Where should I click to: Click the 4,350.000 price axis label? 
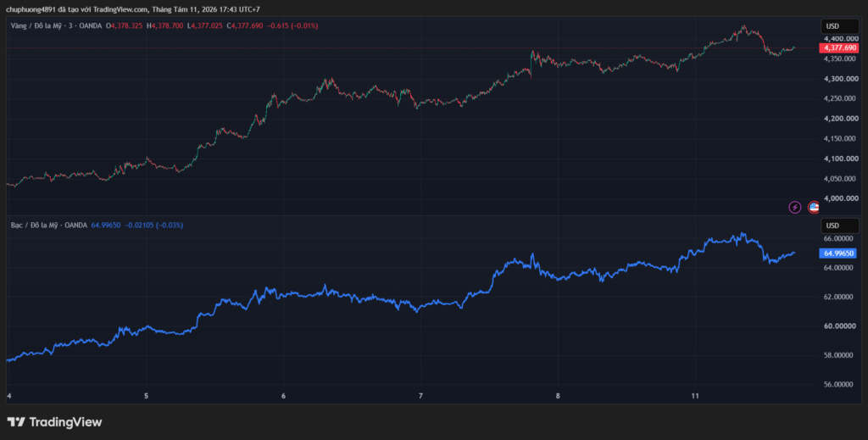pyautogui.click(x=841, y=59)
